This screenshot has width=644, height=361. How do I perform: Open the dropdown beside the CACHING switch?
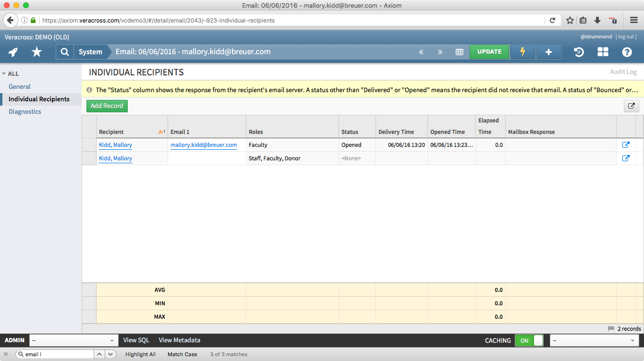point(595,340)
